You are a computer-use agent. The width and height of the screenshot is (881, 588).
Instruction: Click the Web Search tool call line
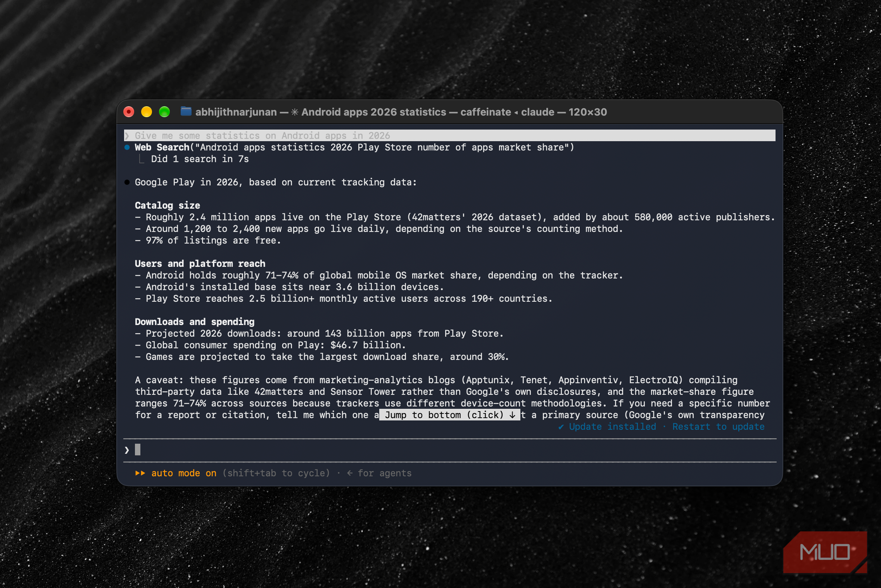coord(354,147)
